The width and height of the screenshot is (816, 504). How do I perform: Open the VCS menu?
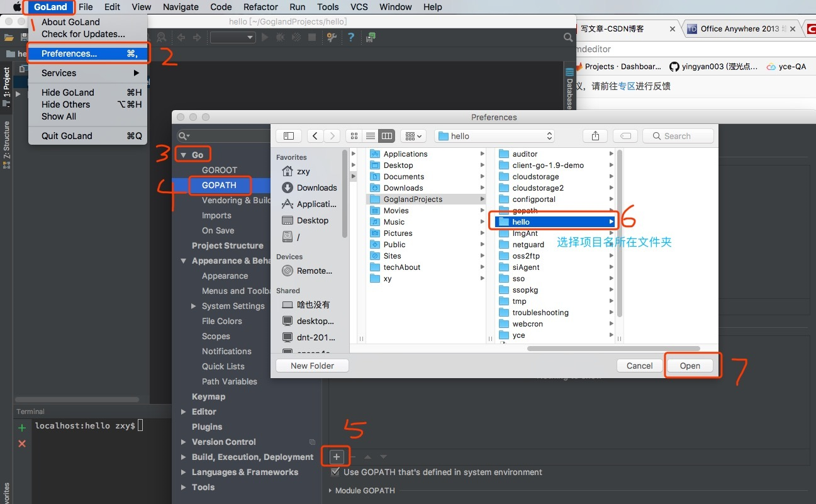[x=359, y=7]
